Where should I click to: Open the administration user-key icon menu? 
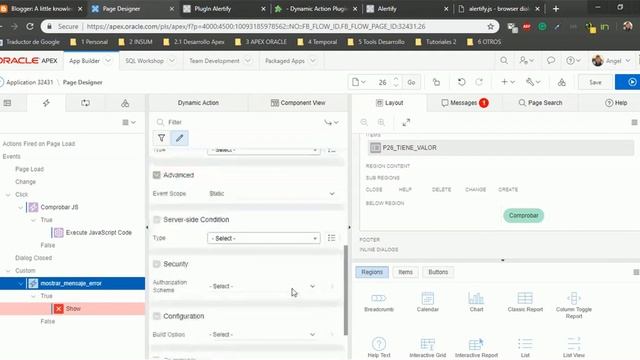526,61
